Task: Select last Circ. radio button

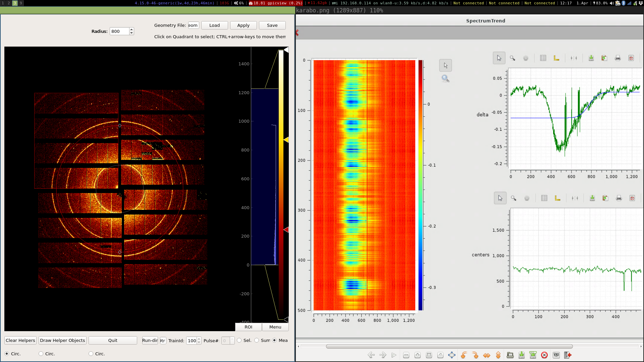Action: (91, 354)
